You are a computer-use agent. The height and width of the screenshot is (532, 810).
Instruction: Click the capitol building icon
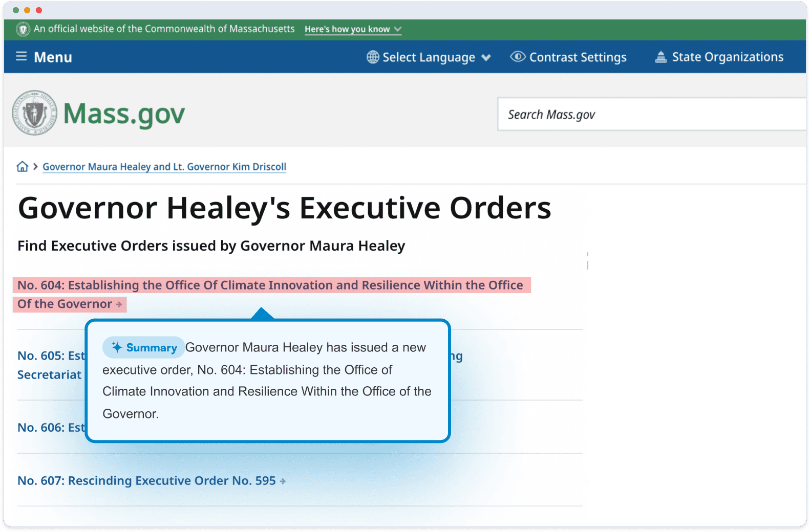pyautogui.click(x=660, y=57)
